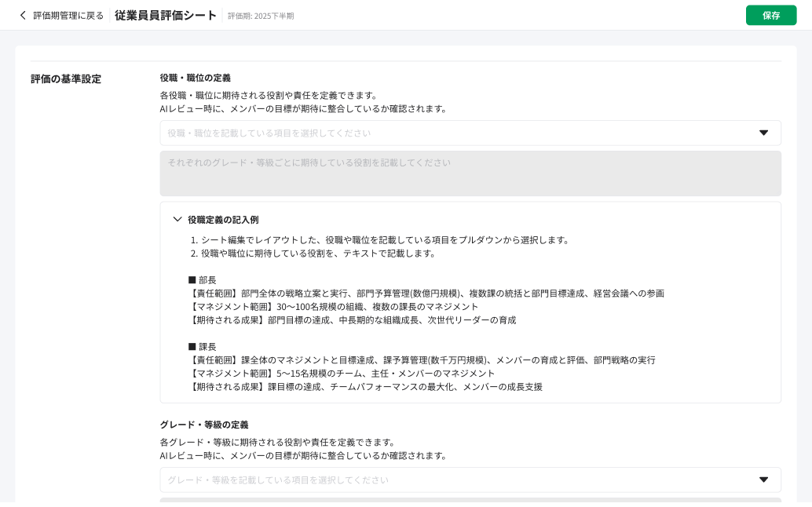Click the dropdown arrow on the 役職・職位 selector

point(763,133)
